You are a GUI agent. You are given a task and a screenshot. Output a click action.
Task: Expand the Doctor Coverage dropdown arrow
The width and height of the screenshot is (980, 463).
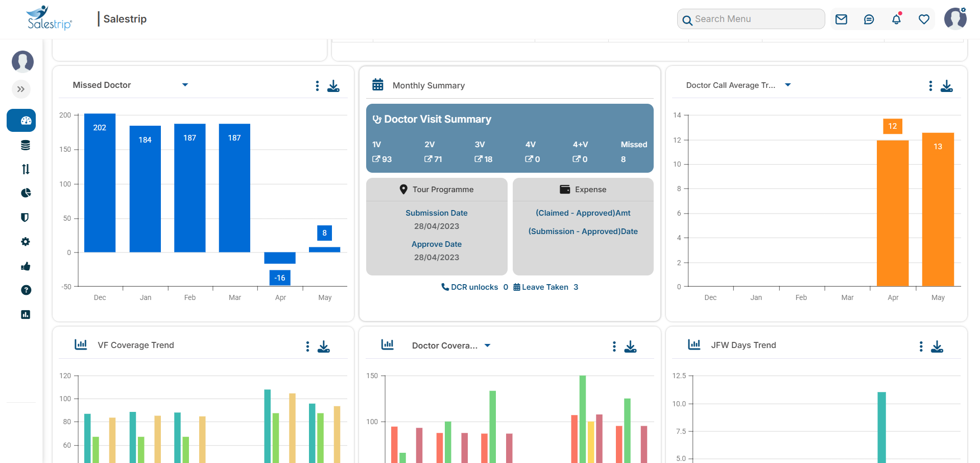tap(487, 346)
